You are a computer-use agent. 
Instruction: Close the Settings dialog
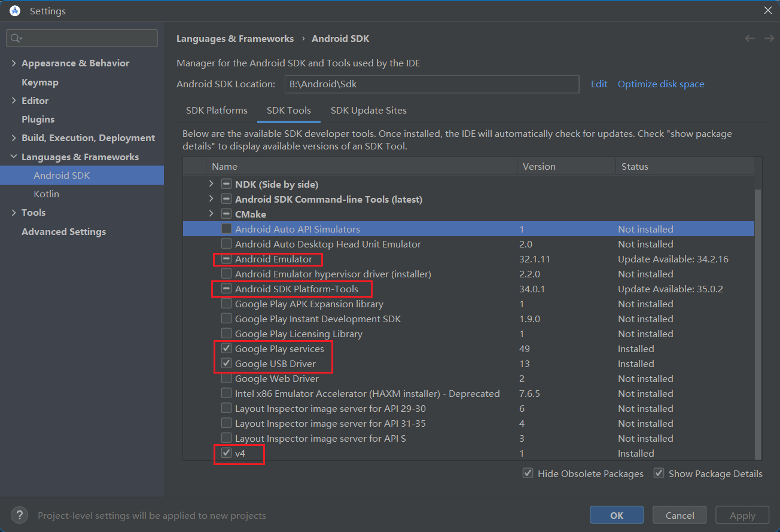pos(768,10)
